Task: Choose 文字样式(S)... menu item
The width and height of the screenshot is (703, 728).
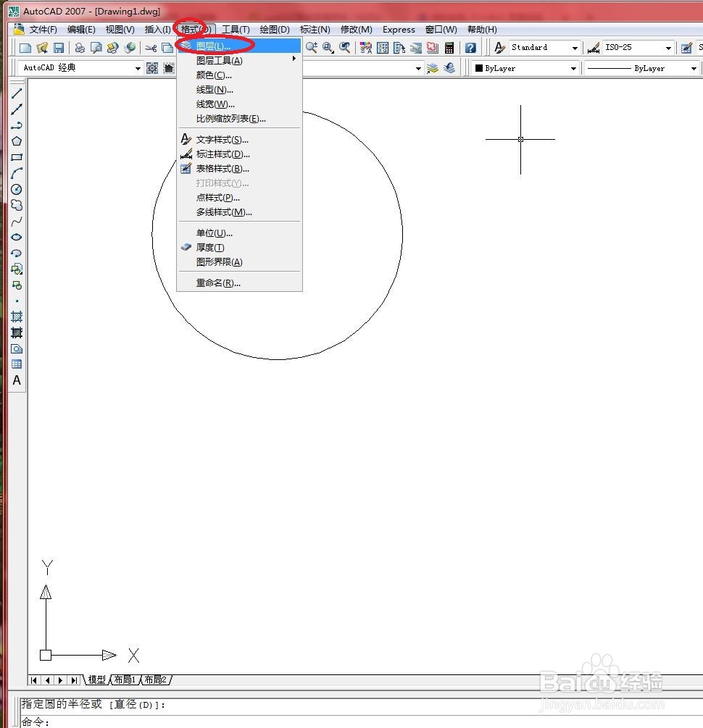Action: pos(239,139)
